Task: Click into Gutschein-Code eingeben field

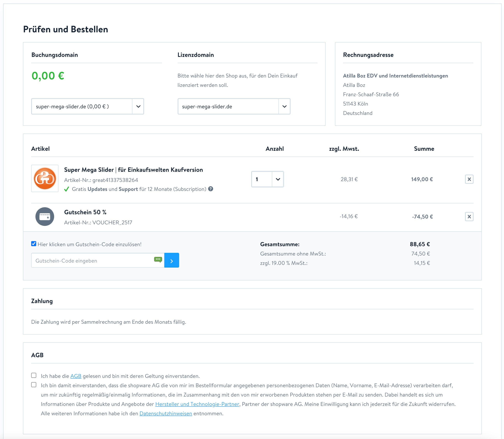Action: pos(93,261)
